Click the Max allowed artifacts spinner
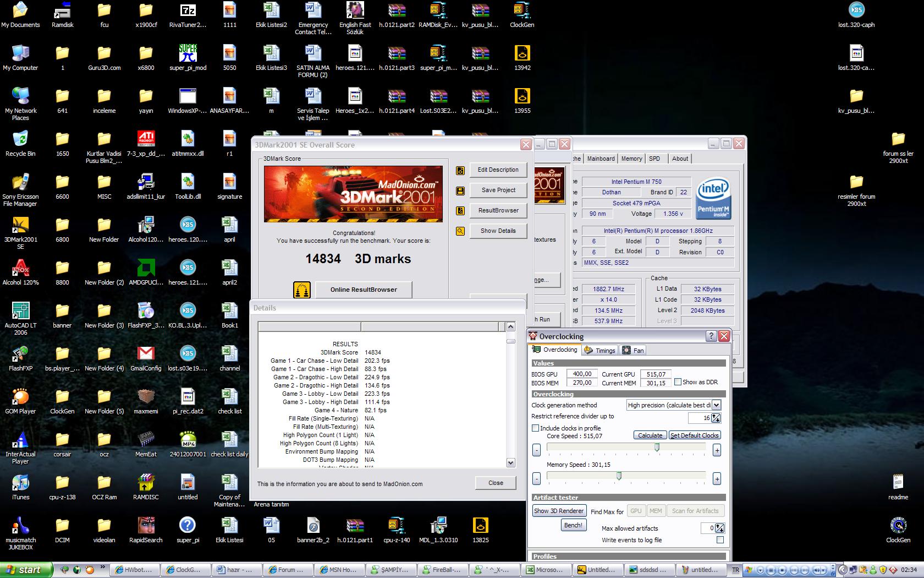The height and width of the screenshot is (578, 924). tap(719, 528)
